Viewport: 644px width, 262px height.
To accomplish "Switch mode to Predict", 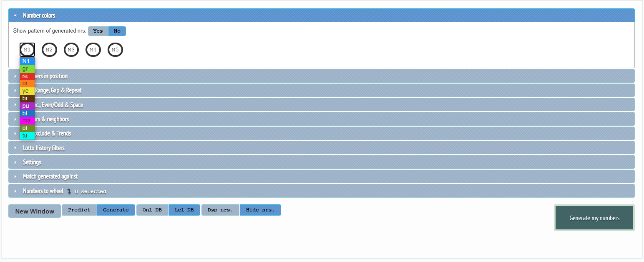I will pos(79,210).
